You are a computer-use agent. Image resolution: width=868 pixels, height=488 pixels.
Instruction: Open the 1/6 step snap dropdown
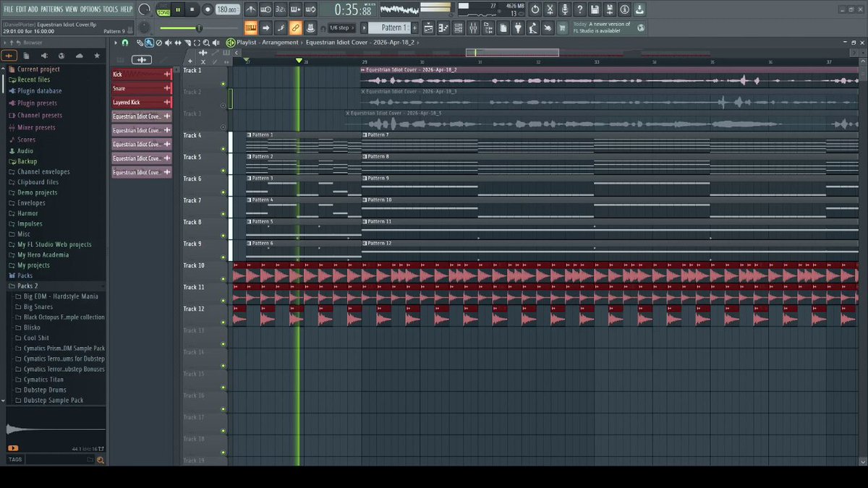tap(341, 28)
